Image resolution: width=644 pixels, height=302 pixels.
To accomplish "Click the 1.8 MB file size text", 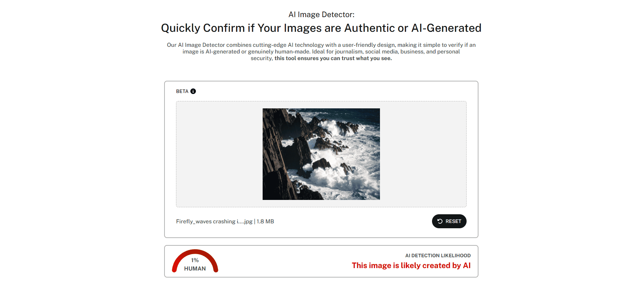I will (265, 221).
